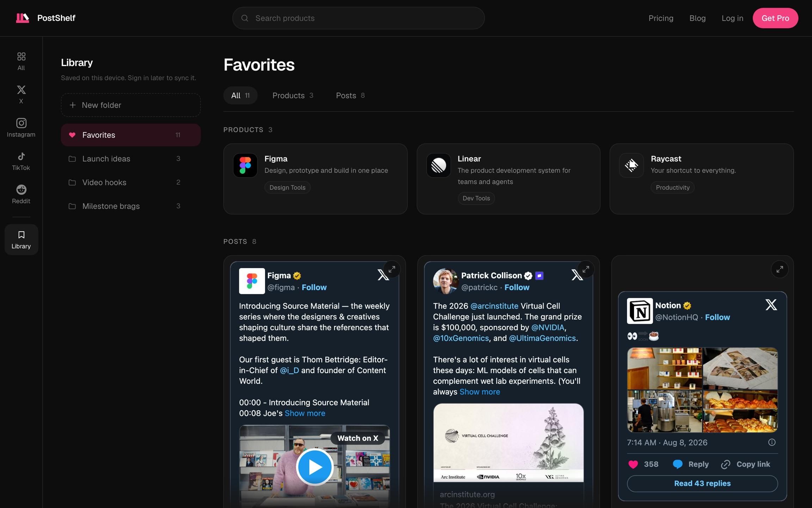812x508 pixels.
Task: Open the @NVIDIA mention link
Action: (548, 328)
